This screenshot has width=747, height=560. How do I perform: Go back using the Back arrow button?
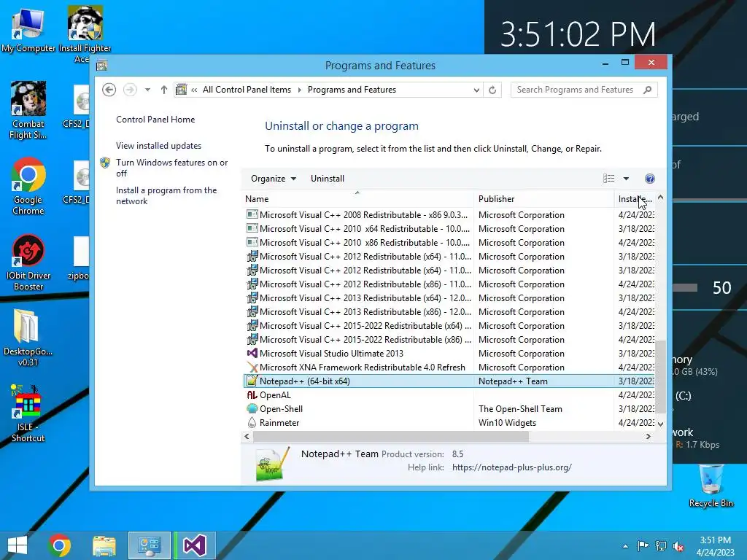(x=109, y=90)
